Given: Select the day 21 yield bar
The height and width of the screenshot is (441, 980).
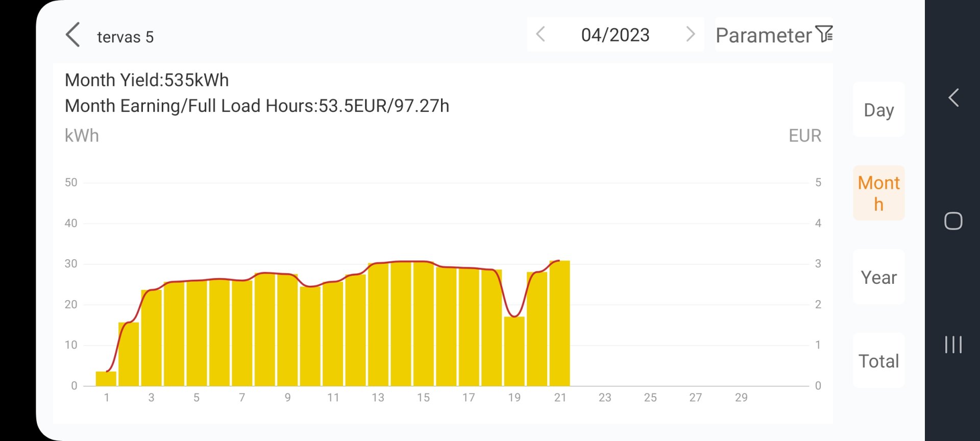Looking at the screenshot, I should point(559,323).
